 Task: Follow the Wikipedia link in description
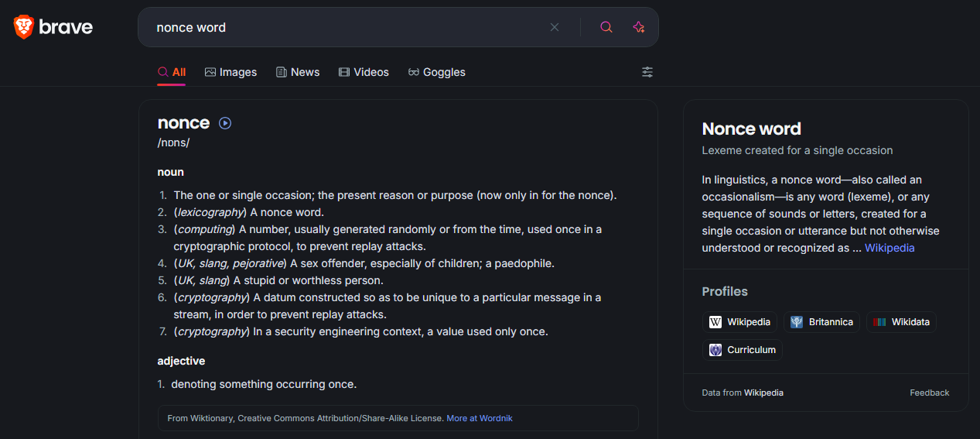890,248
